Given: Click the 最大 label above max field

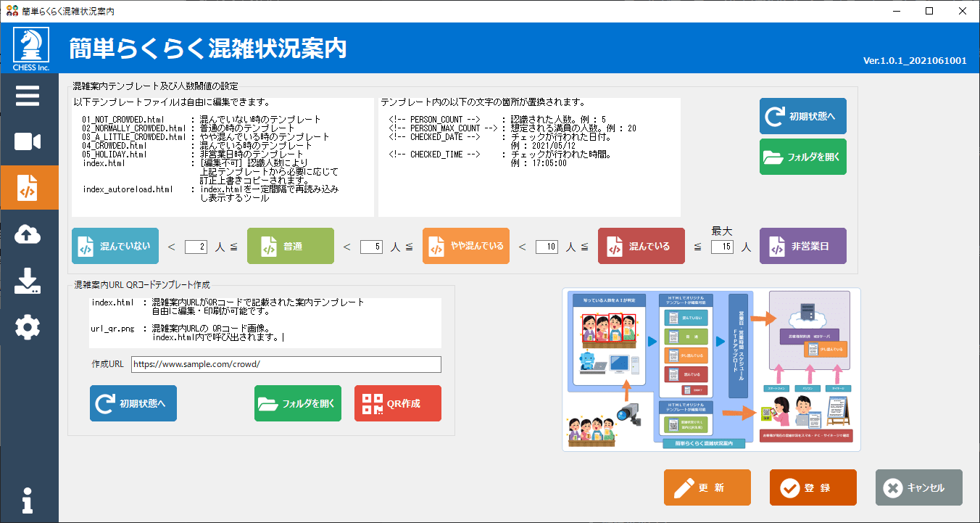Looking at the screenshot, I should (722, 231).
